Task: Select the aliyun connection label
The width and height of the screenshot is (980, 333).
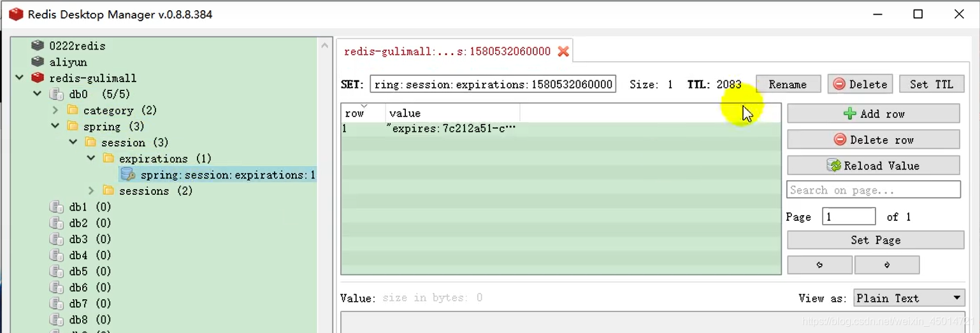Action: 68,62
